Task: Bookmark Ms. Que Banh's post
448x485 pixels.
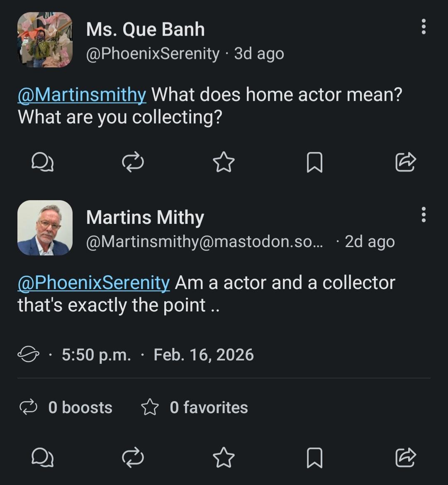Action: (x=314, y=162)
